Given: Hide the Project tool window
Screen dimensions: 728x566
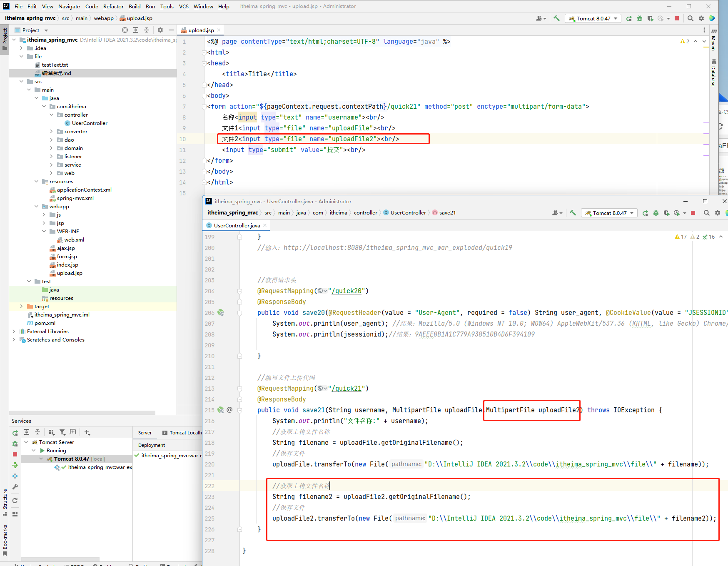Looking at the screenshot, I should [x=171, y=30].
